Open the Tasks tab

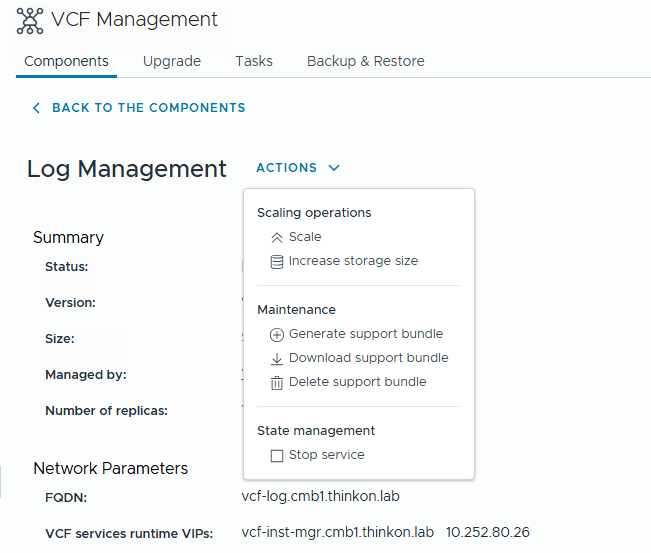pos(254,61)
